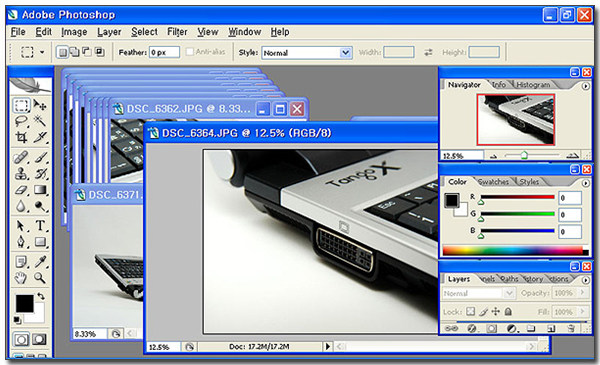Select the Eraser tool
This screenshot has height=365, width=600.
pos(21,190)
